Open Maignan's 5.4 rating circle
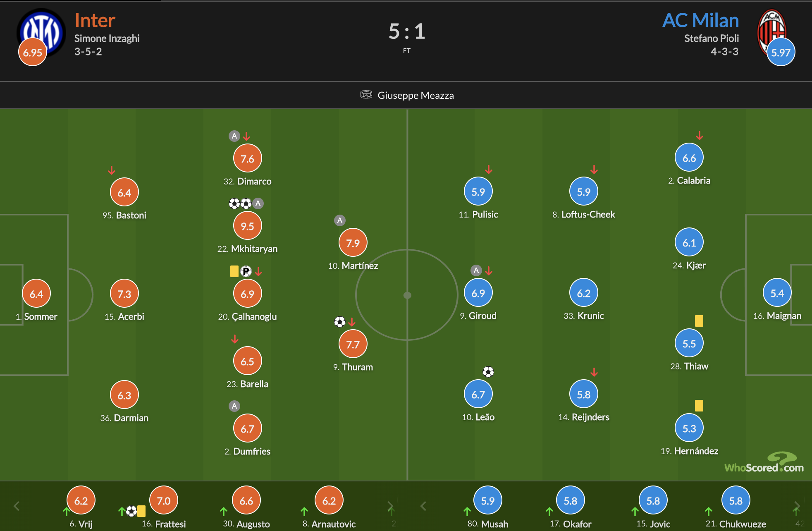812x531 pixels. click(777, 293)
